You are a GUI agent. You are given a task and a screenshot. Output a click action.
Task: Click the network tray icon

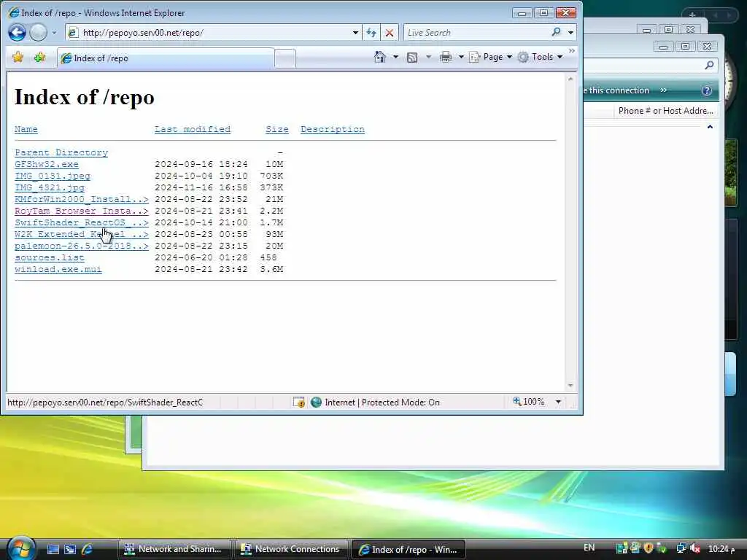point(681,548)
